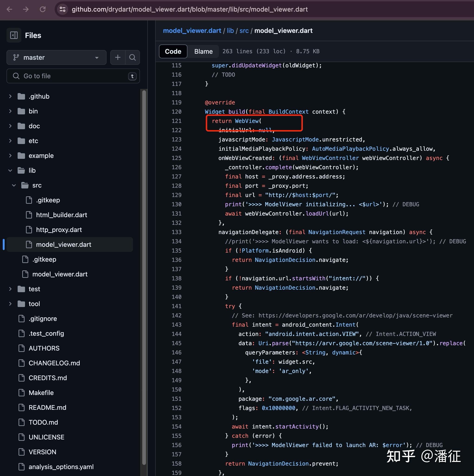Open the lib breadcrumb link
This screenshot has height=476, width=474.
[230, 31]
